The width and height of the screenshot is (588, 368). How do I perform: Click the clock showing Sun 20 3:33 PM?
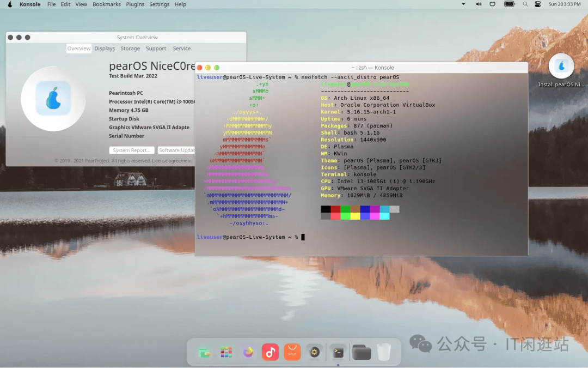(565, 4)
